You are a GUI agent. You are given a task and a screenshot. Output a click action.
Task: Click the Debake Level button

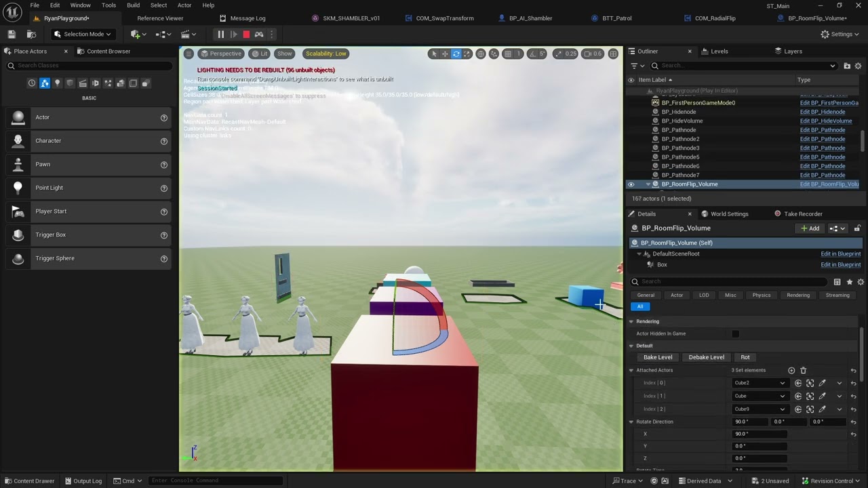707,357
